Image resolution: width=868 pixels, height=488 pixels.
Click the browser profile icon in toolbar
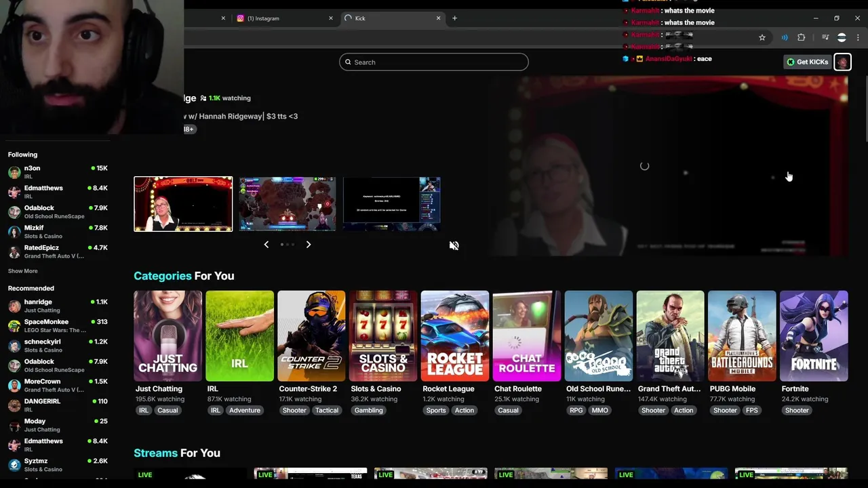click(x=842, y=37)
